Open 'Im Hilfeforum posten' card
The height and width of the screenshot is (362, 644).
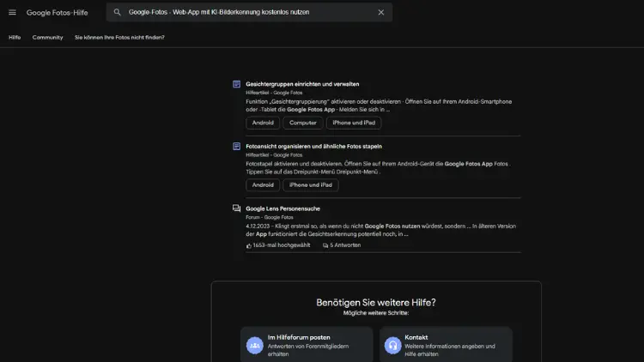307,345
